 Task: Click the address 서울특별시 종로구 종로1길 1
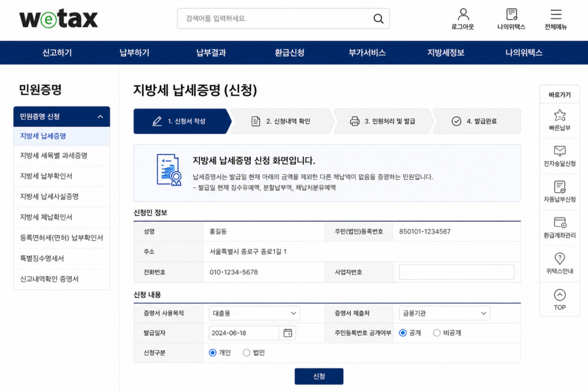[x=248, y=251]
